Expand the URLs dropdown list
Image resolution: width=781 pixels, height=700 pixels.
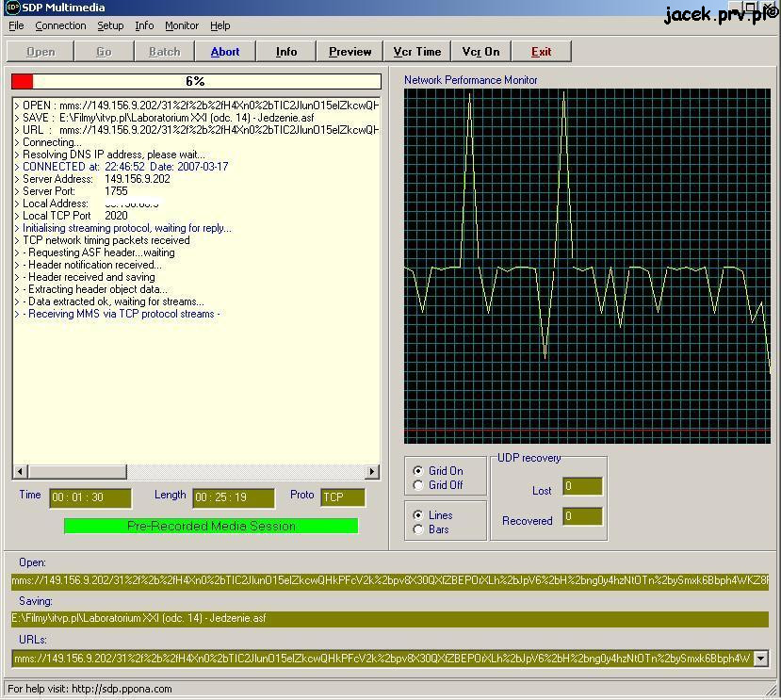coord(760,659)
